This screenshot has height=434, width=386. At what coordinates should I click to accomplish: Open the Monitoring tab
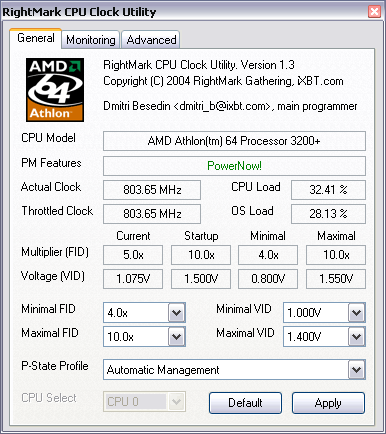[91, 40]
